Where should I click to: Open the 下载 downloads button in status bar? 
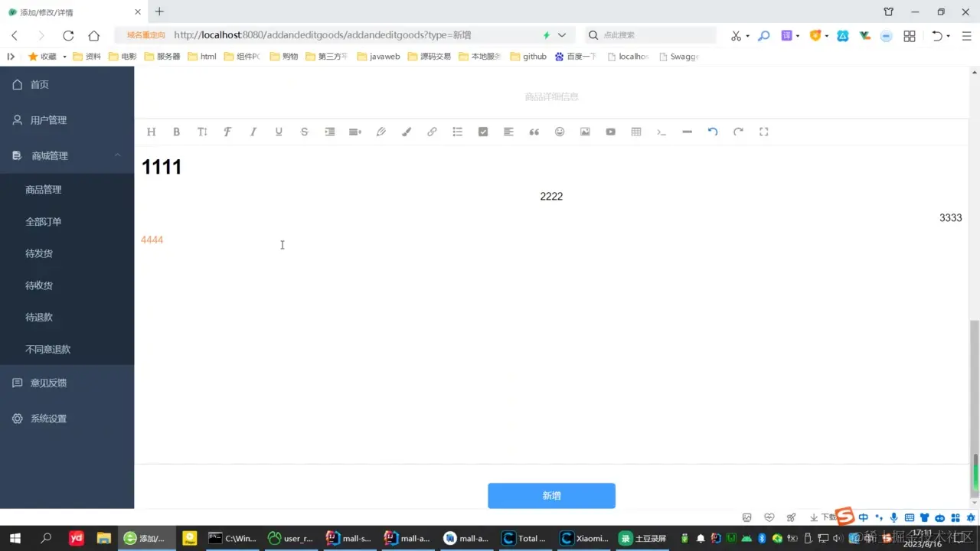click(x=823, y=517)
